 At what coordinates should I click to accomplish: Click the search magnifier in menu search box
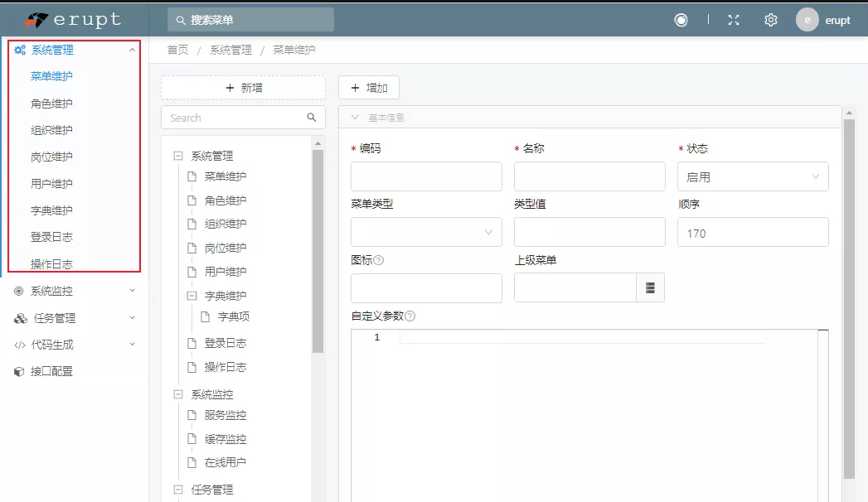pos(181,20)
